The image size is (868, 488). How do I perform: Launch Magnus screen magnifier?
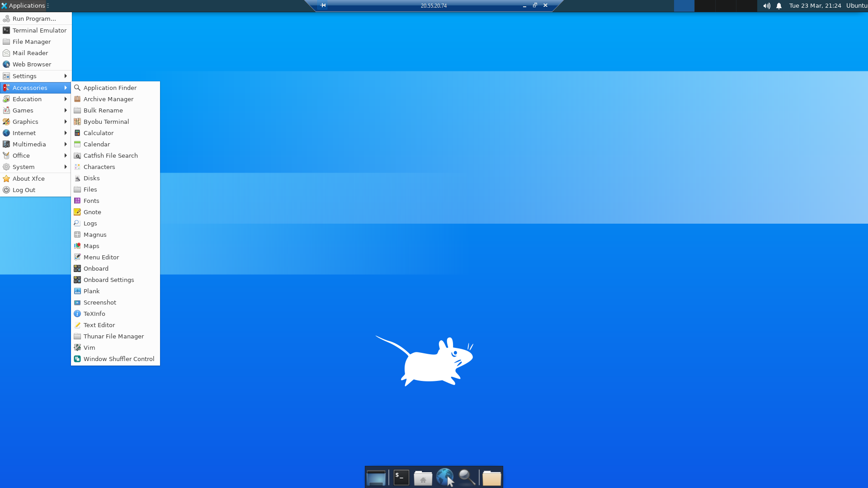[95, 234]
